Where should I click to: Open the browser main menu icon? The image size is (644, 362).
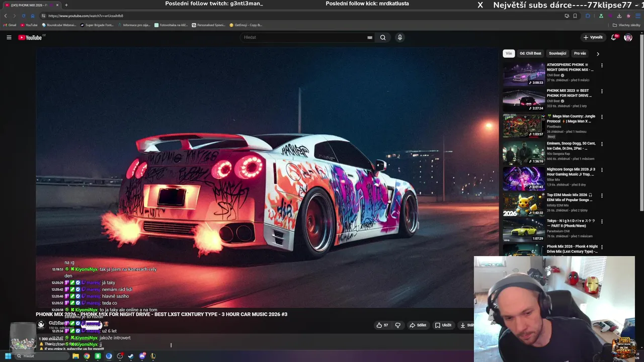638,16
